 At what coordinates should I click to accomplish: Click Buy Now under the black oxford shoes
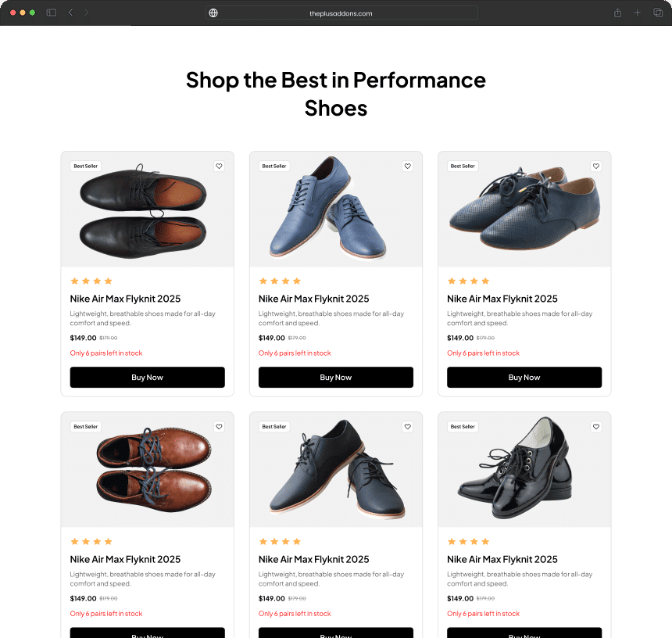148,378
